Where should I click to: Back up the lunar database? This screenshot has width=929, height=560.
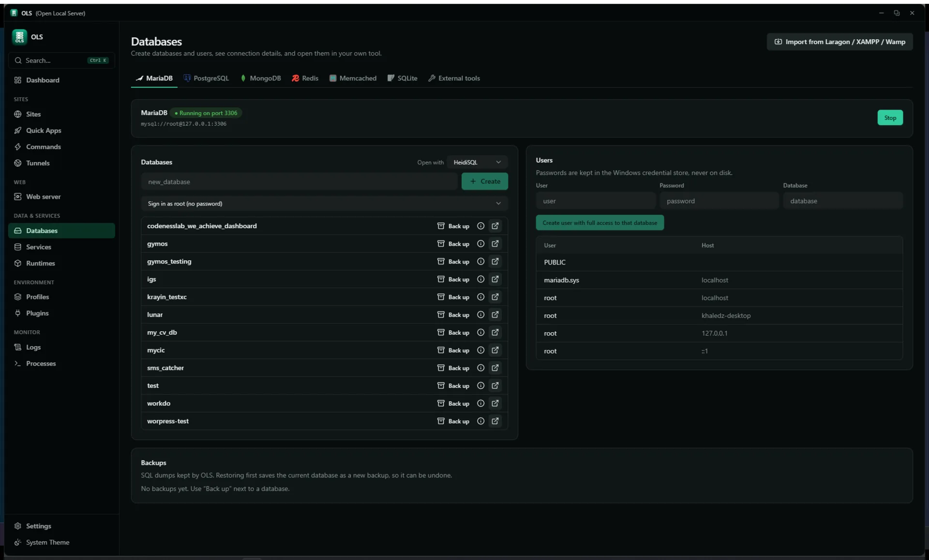[x=453, y=314]
